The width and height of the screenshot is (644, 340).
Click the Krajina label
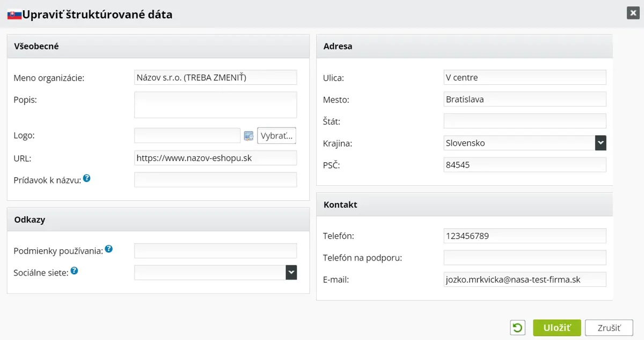[x=338, y=143]
